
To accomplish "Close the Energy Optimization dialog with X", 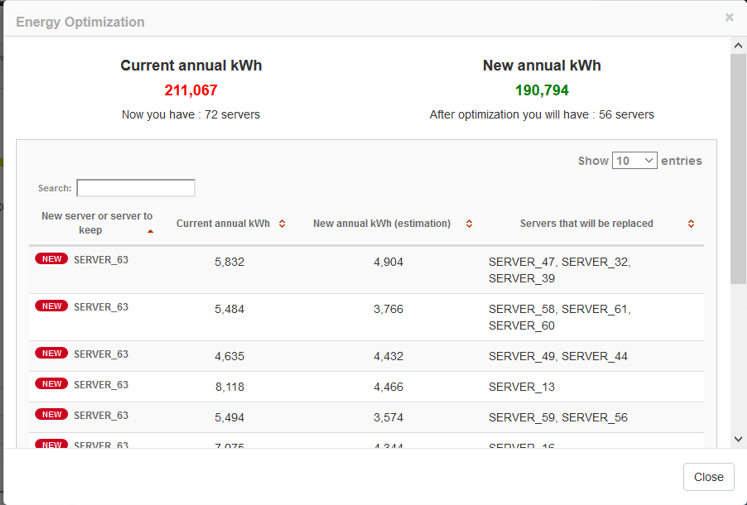I will (729, 18).
